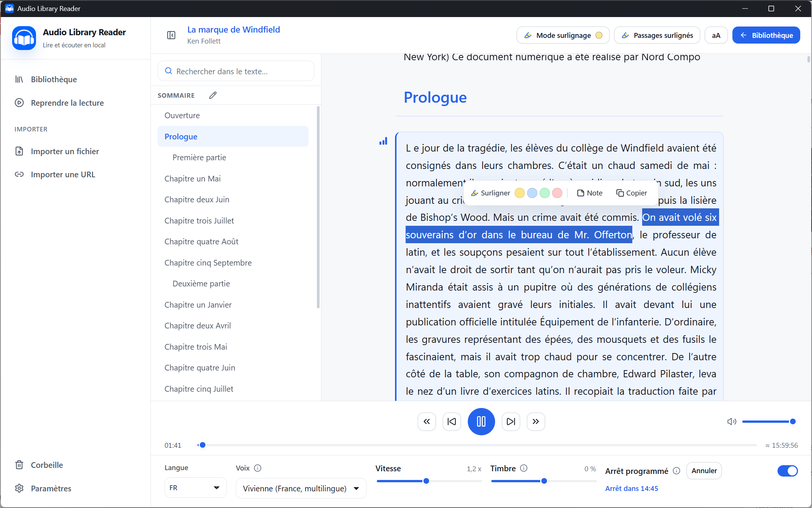Click the Timbre pitch slider handle

tap(544, 481)
